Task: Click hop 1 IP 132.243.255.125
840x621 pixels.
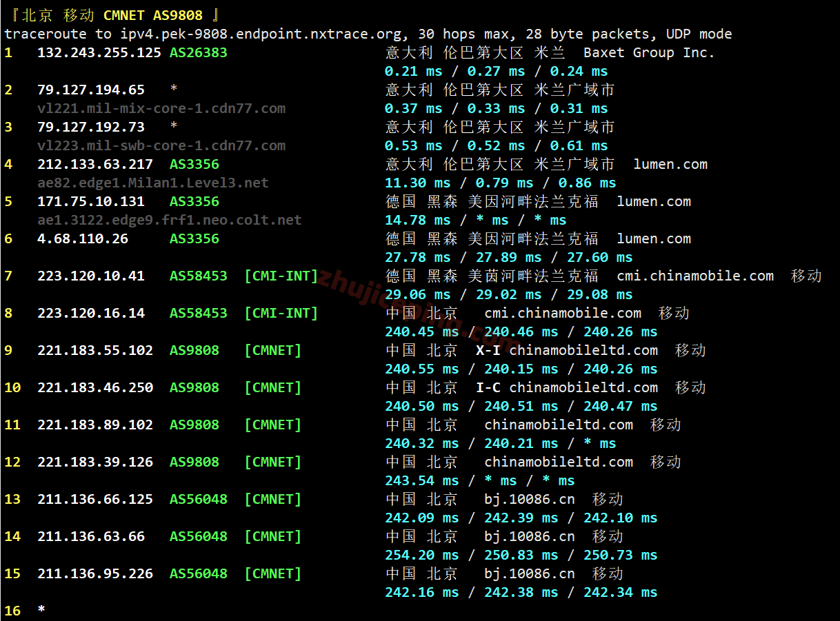Action: (x=99, y=52)
